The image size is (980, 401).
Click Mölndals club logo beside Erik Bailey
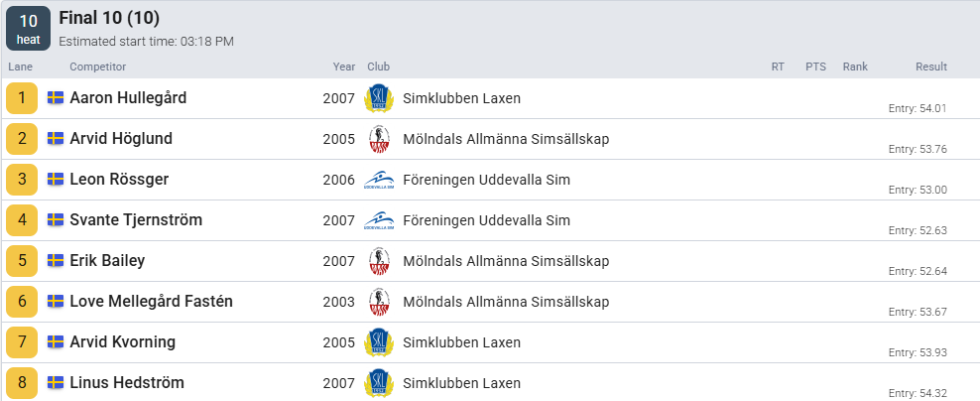378,261
